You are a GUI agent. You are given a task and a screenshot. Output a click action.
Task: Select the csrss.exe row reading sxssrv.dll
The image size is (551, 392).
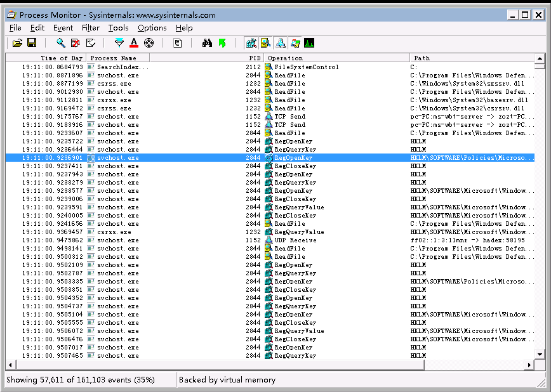[270, 83]
